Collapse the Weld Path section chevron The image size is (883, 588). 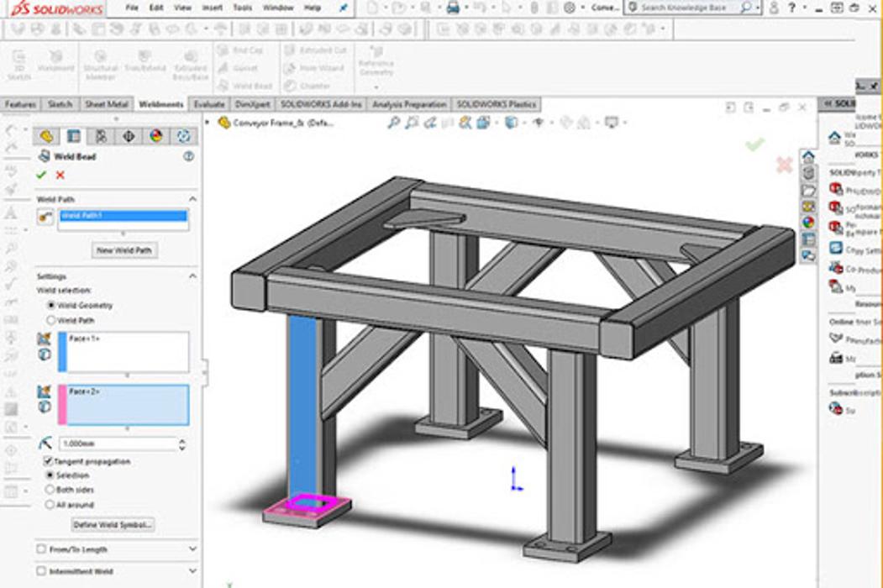(x=192, y=199)
